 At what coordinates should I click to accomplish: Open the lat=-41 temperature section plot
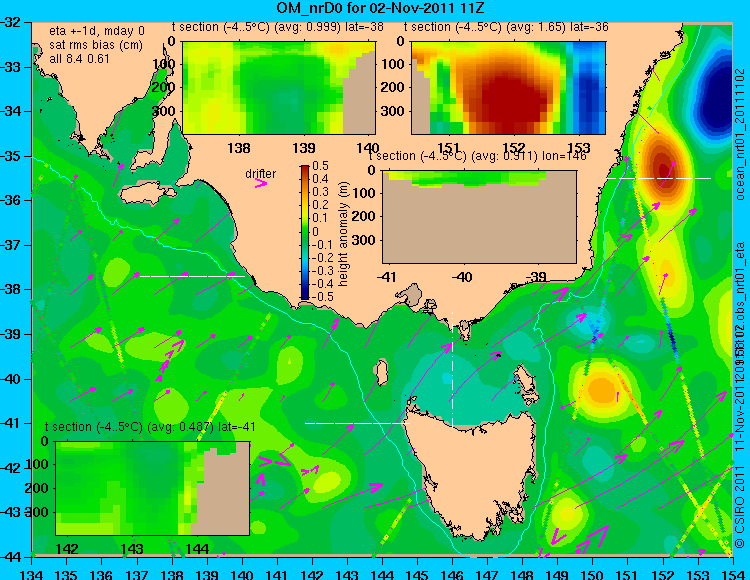coord(153,488)
